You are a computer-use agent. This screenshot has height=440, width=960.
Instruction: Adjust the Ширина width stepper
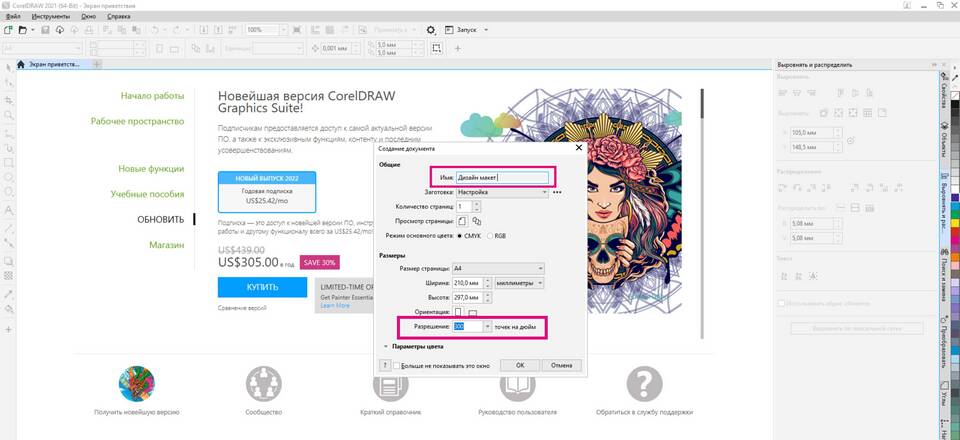487,283
